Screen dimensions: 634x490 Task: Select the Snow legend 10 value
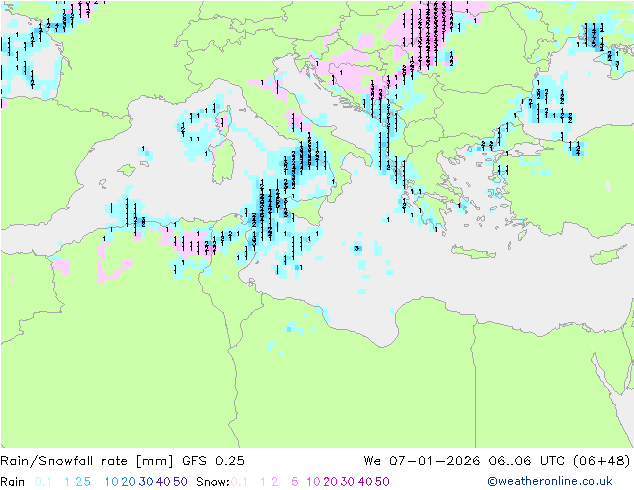[x=313, y=482]
